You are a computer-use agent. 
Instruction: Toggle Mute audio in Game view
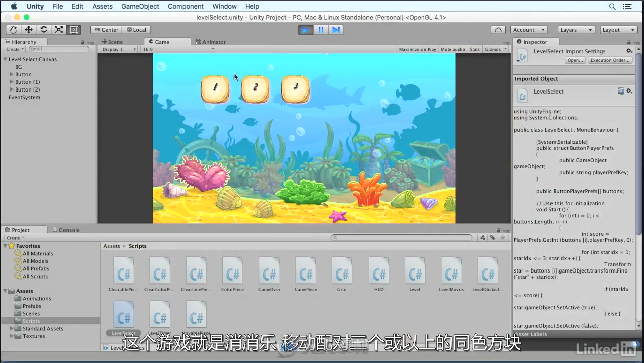pyautogui.click(x=453, y=49)
